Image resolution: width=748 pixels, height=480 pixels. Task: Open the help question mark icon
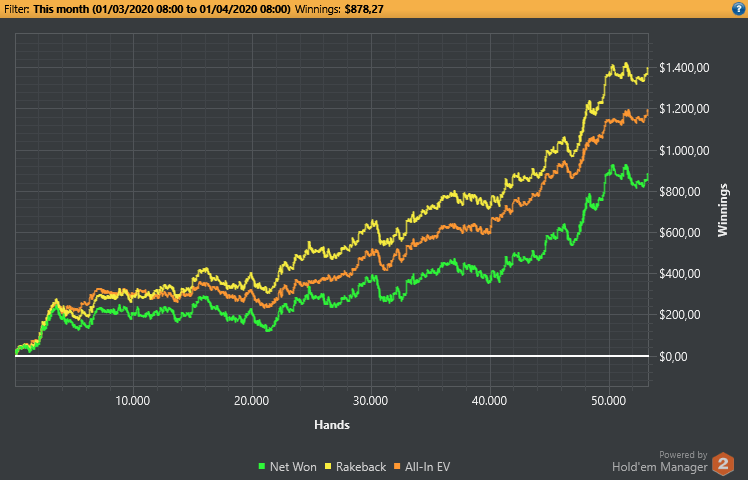pos(739,9)
